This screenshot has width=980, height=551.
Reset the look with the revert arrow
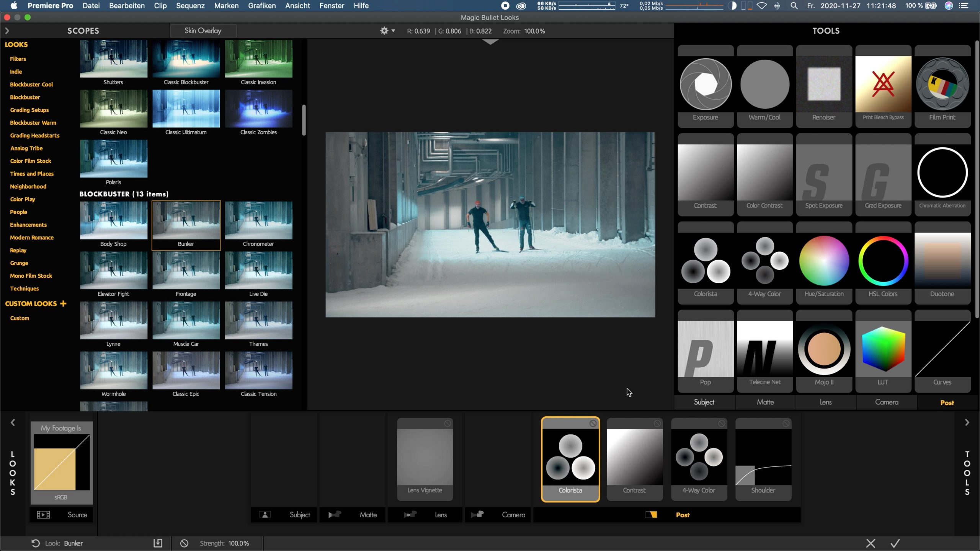pos(35,543)
